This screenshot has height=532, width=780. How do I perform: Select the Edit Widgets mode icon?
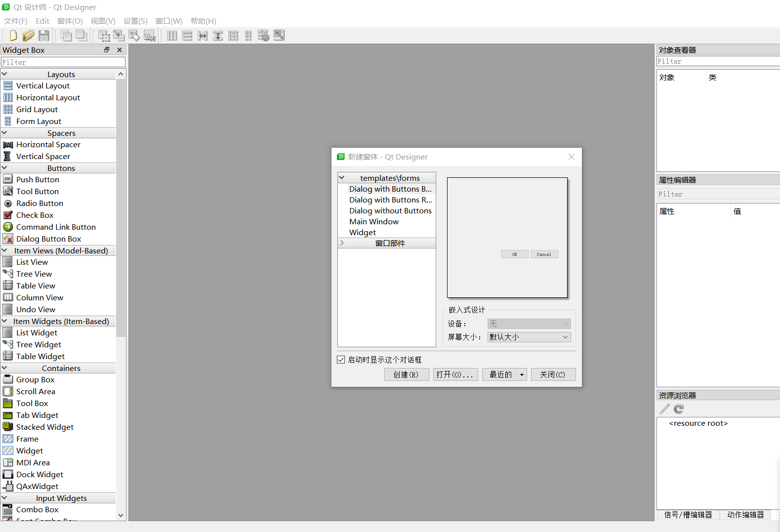[104, 36]
